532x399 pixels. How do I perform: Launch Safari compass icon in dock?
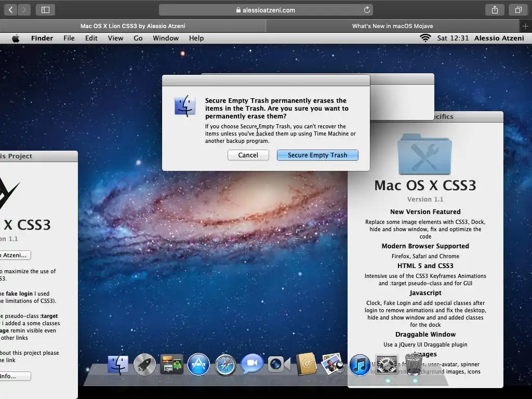click(x=225, y=365)
